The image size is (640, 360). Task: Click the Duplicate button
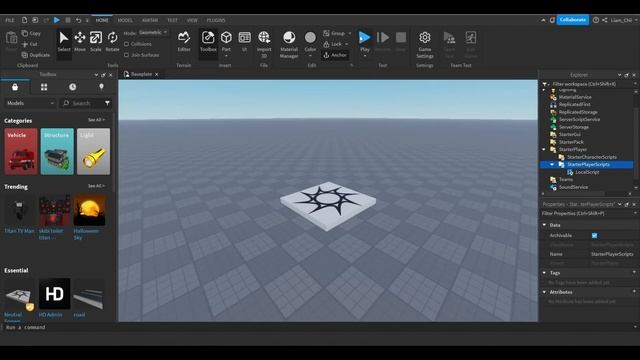pyautogui.click(x=36, y=55)
